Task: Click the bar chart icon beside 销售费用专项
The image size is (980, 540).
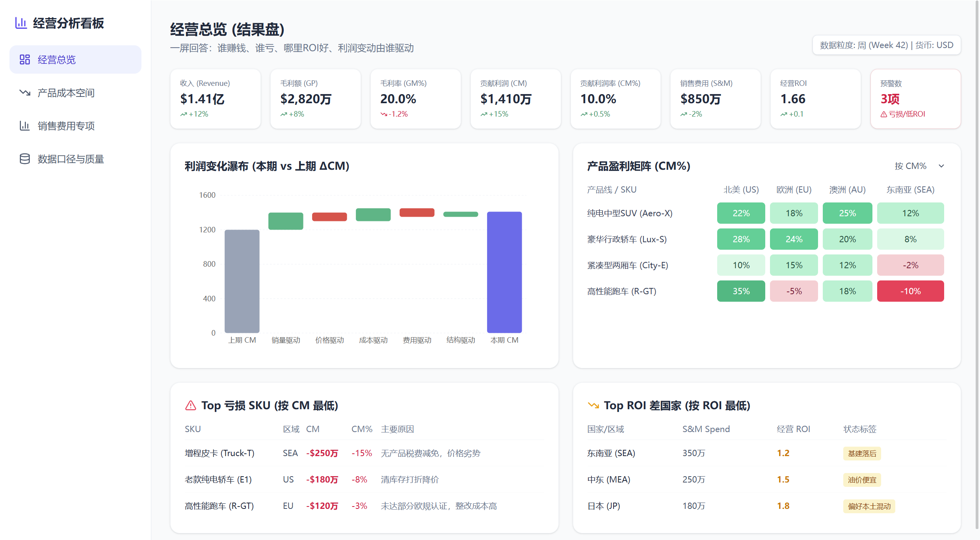Action: pyautogui.click(x=25, y=126)
